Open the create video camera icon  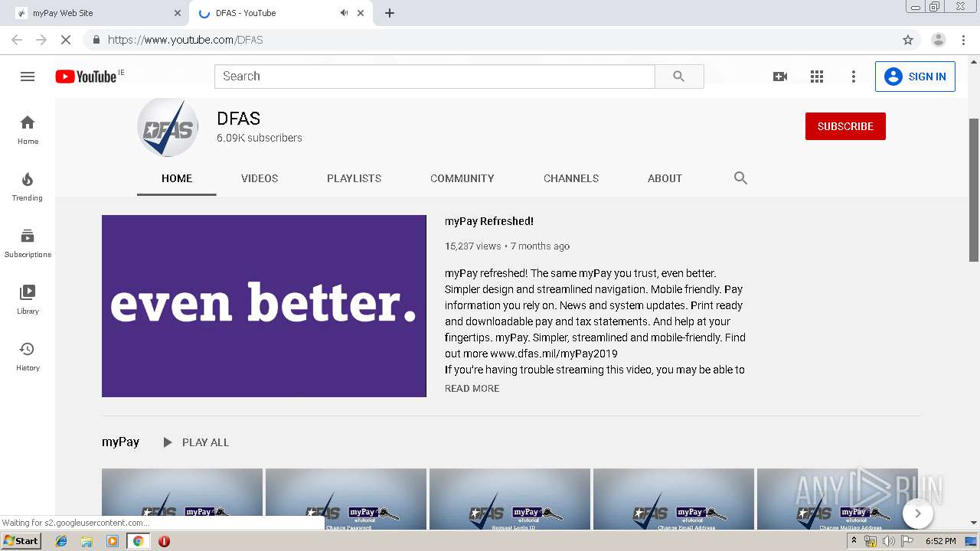[780, 77]
